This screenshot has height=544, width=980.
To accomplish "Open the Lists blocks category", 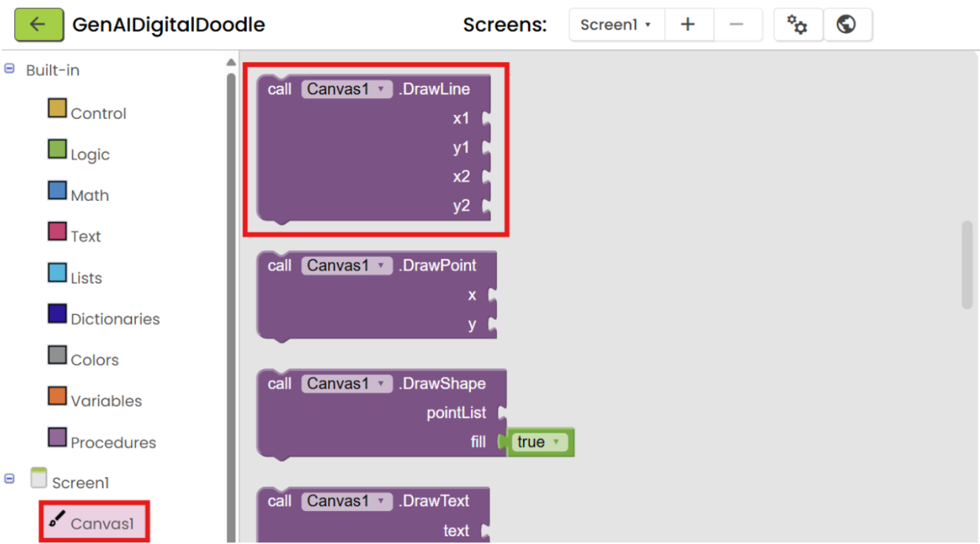I will 75,276.
